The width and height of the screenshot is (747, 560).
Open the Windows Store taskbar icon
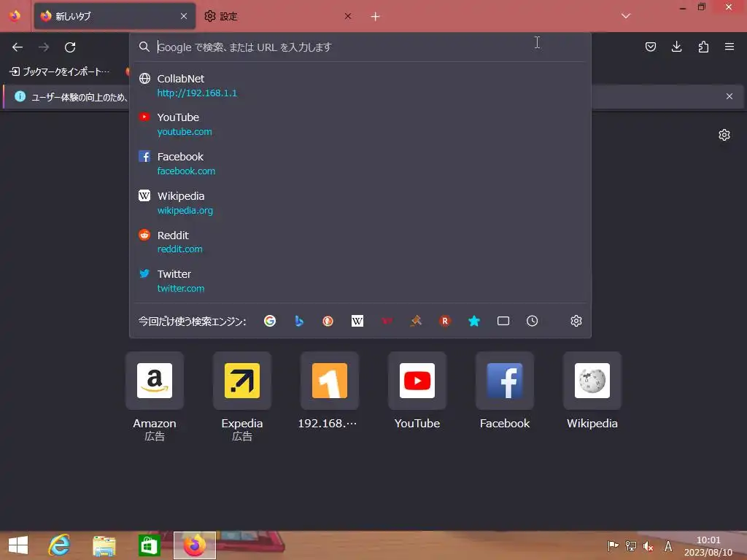pyautogui.click(x=149, y=545)
